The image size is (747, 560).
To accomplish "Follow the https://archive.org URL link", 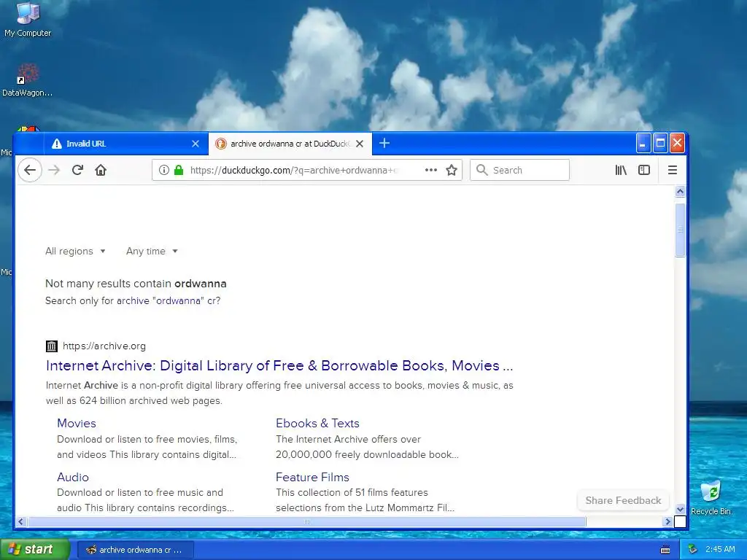I will point(104,346).
